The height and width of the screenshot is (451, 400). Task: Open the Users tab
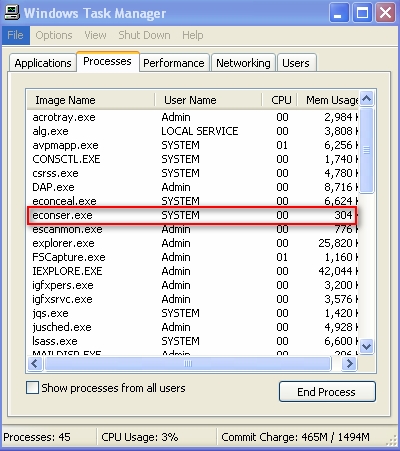[296, 63]
